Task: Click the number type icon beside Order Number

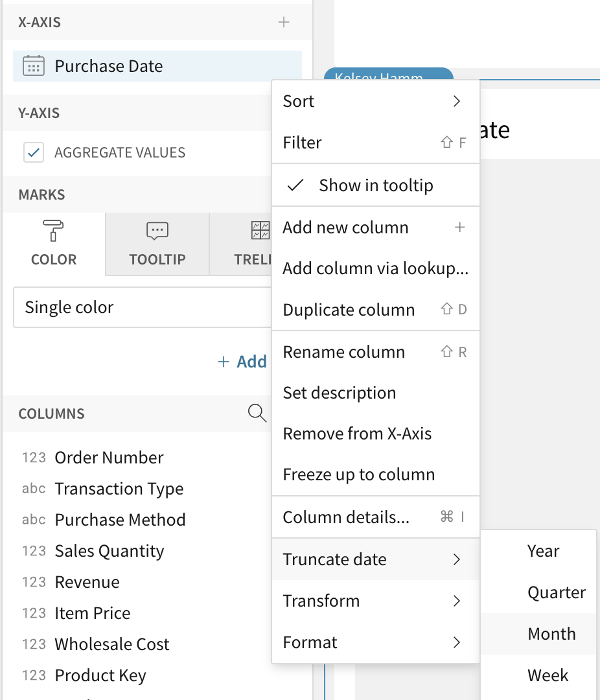Action: click(34, 458)
